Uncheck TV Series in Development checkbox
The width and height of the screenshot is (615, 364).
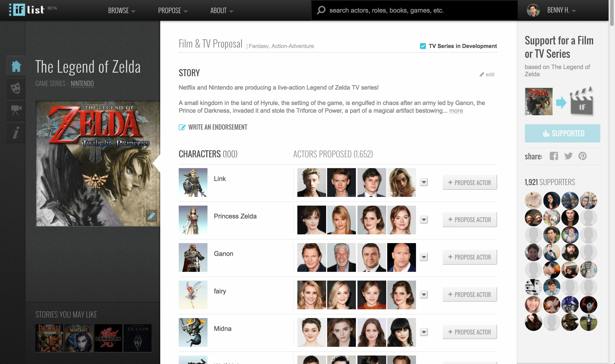point(423,46)
